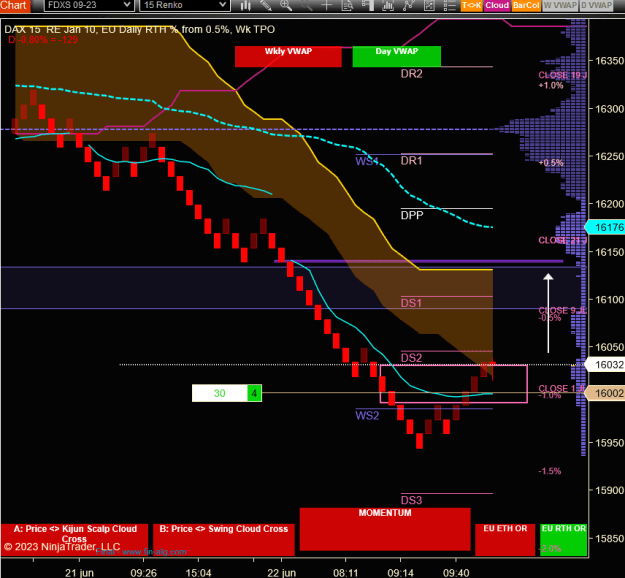
Task: Click the 09:40 time axis label
Action: click(x=456, y=573)
